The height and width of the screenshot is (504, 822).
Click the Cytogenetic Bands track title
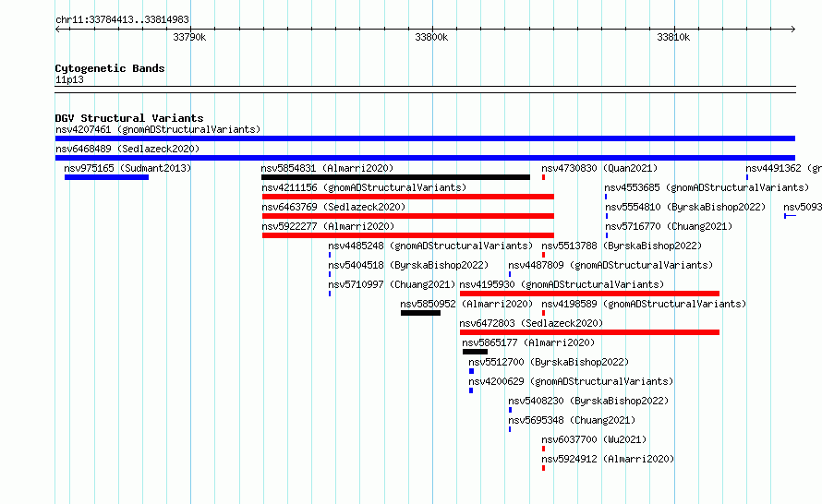110,68
